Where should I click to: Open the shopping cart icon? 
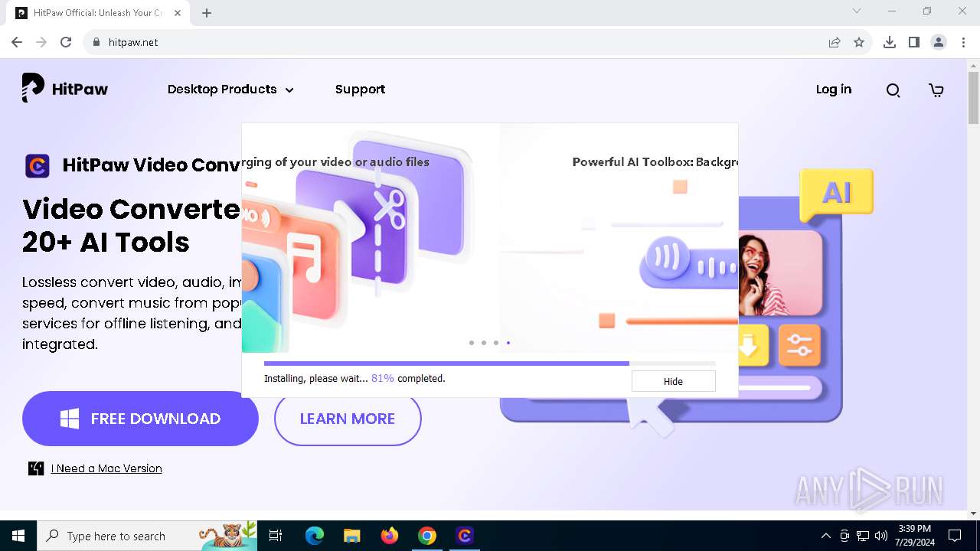936,90
